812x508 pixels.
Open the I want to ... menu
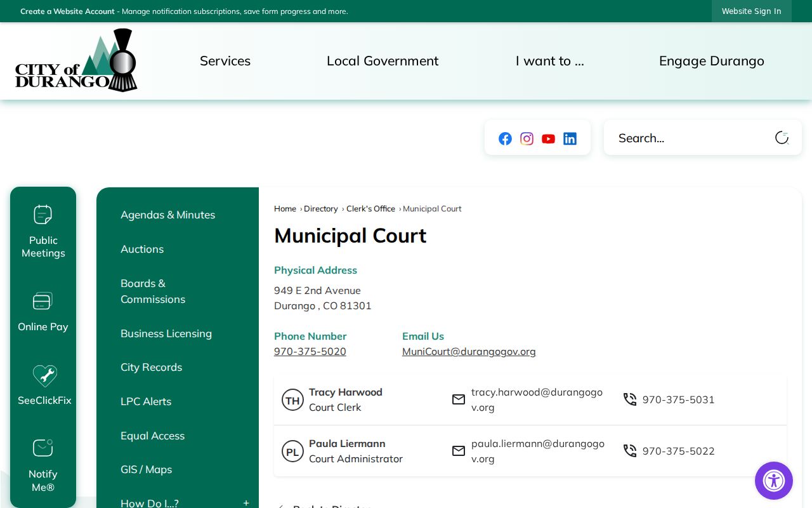pos(550,61)
